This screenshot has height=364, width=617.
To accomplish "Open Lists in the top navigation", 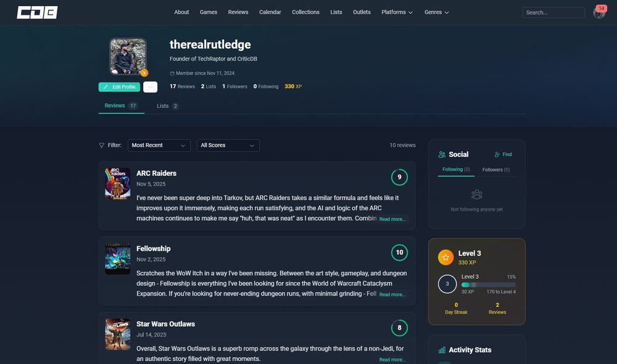I will pyautogui.click(x=336, y=12).
